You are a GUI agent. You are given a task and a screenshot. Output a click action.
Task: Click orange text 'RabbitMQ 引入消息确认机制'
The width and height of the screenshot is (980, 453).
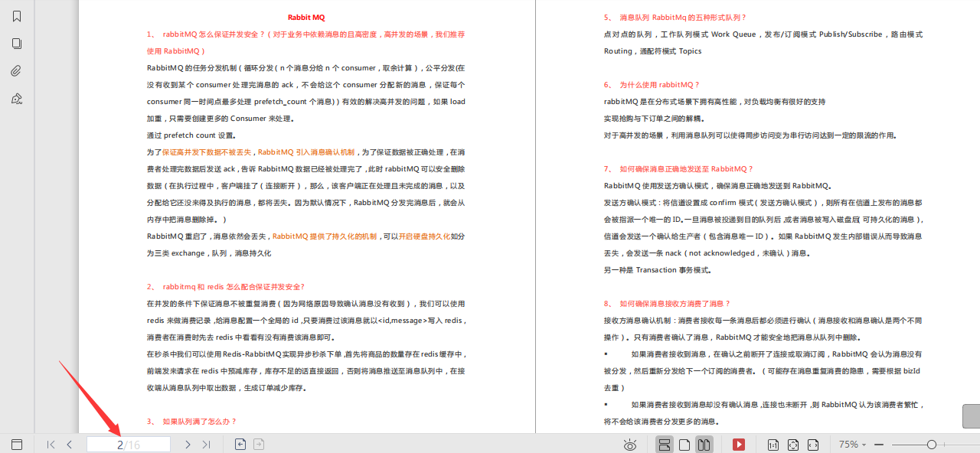pos(306,152)
